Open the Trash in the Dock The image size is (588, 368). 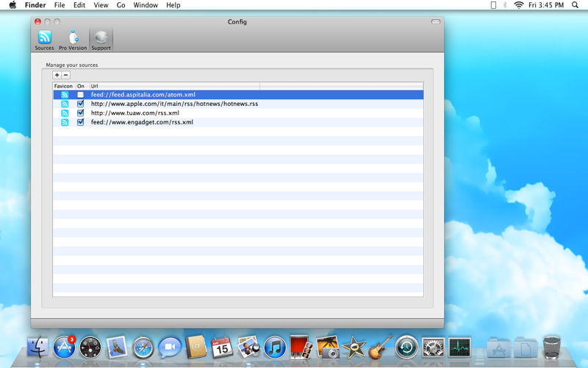552,347
